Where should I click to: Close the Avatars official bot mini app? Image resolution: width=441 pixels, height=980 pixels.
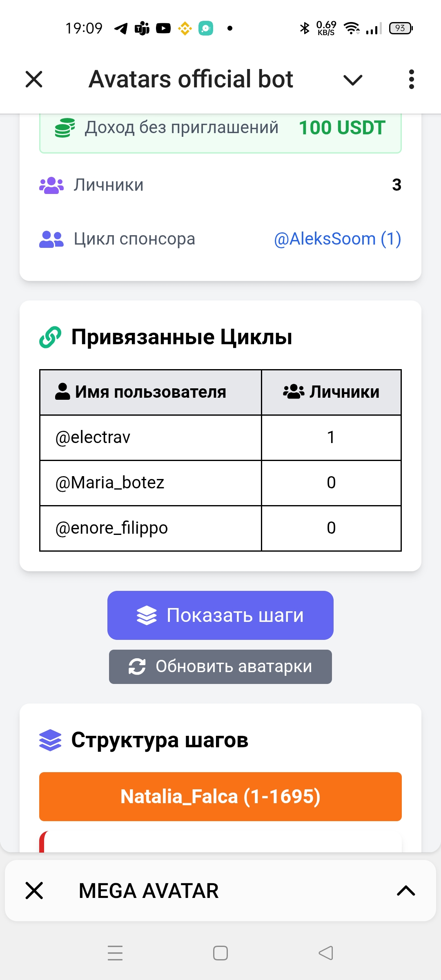[34, 79]
